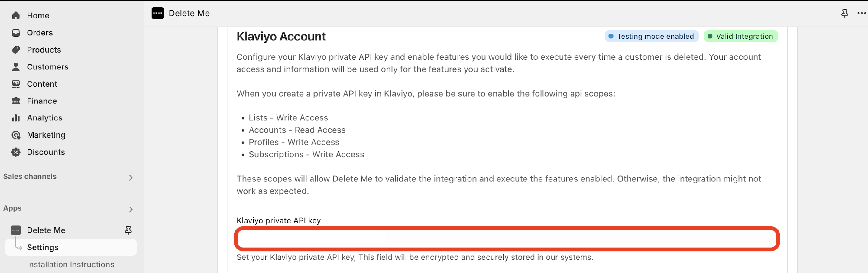Click the Orders inbox icon
This screenshot has width=868, height=273.
[16, 33]
